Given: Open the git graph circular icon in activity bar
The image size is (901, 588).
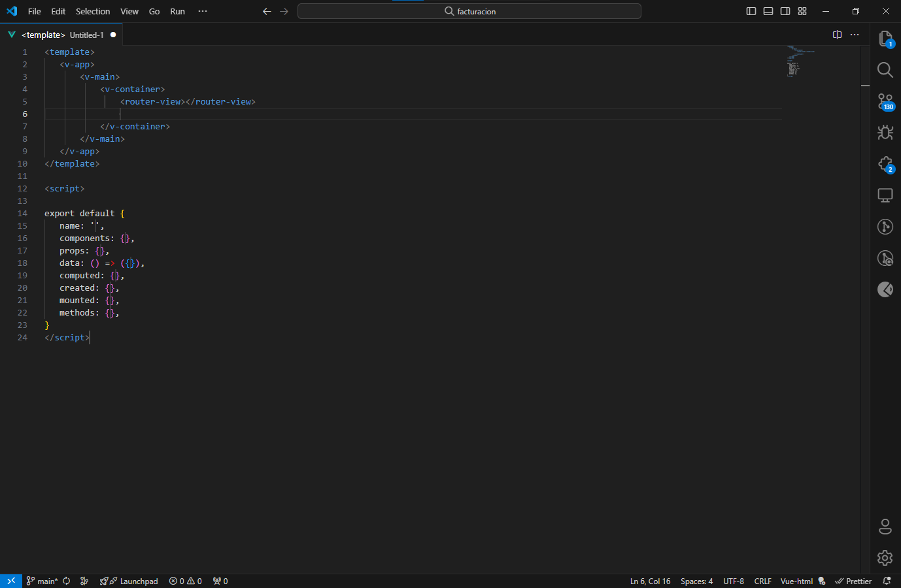Looking at the screenshot, I should [x=885, y=227].
